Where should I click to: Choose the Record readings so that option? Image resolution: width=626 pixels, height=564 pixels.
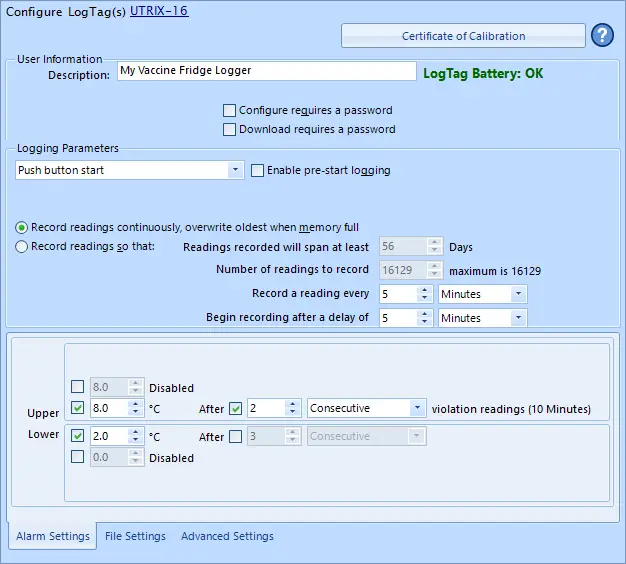click(22, 247)
